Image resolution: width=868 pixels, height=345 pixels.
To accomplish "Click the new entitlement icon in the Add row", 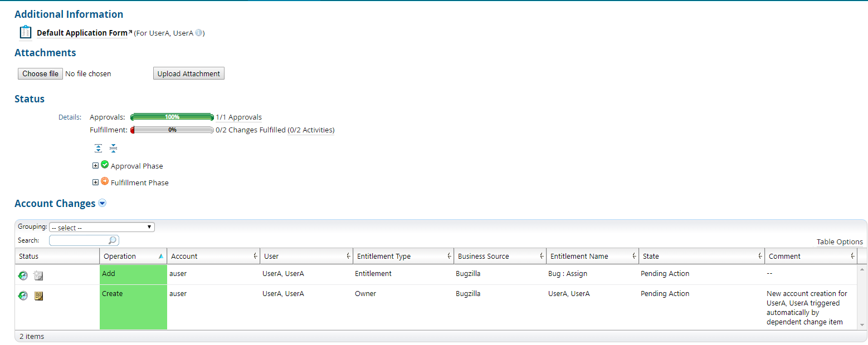I will click(38, 275).
